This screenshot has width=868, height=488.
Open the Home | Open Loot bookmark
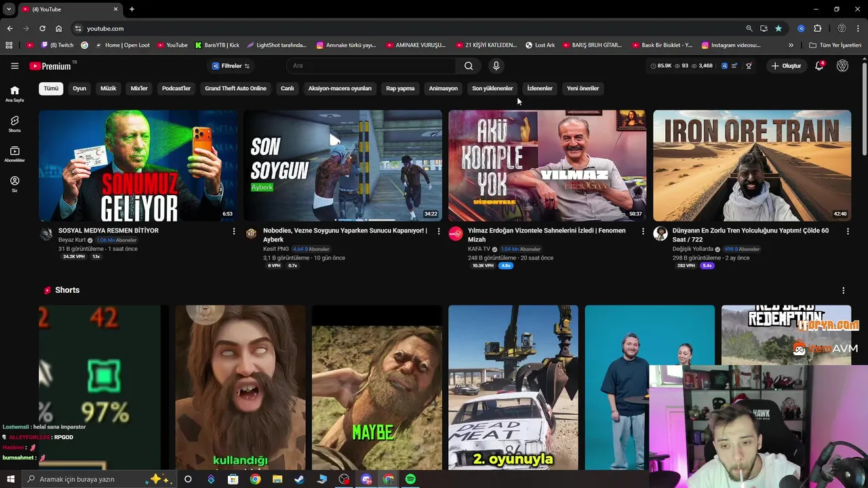(x=122, y=45)
